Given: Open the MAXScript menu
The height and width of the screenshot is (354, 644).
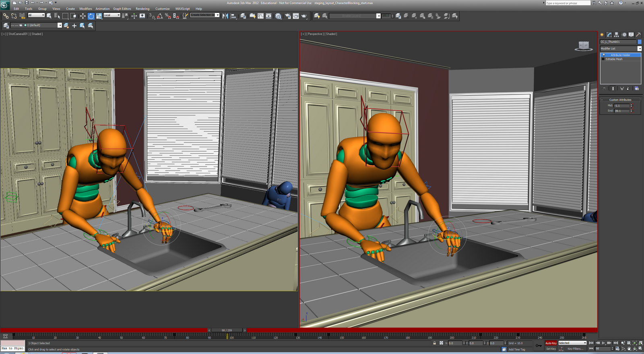Looking at the screenshot, I should click(183, 8).
